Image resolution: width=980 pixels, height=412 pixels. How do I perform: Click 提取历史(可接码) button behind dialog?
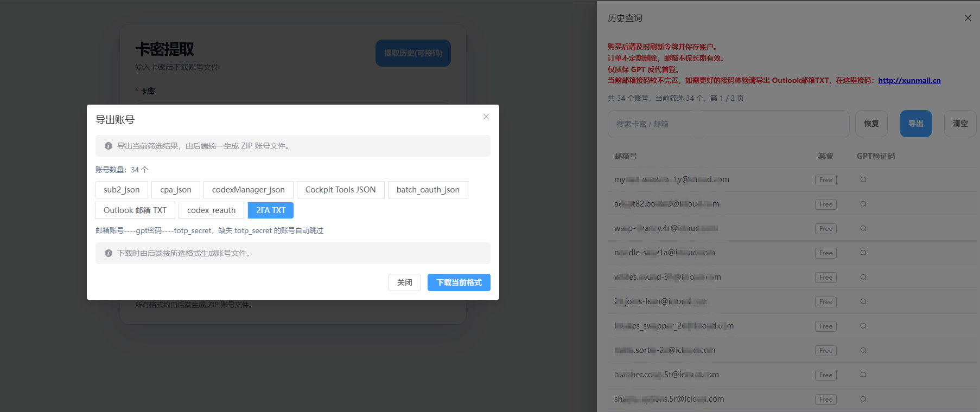(413, 53)
